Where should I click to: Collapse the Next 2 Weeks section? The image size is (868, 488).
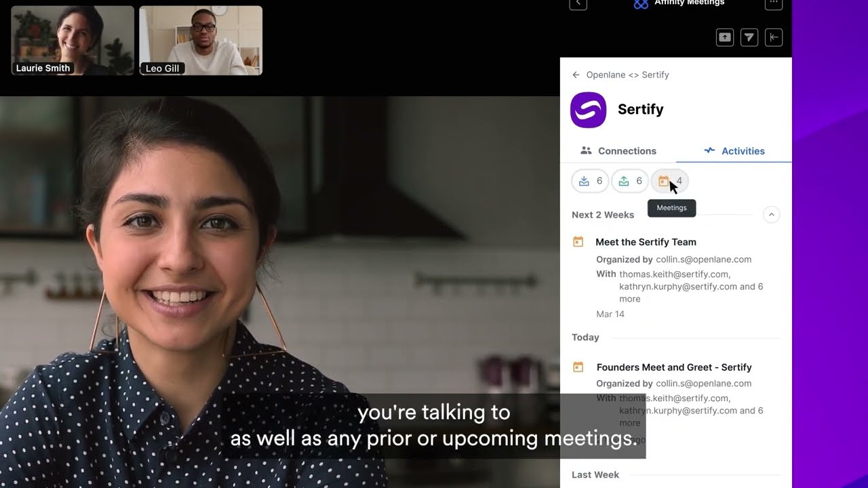coord(771,215)
